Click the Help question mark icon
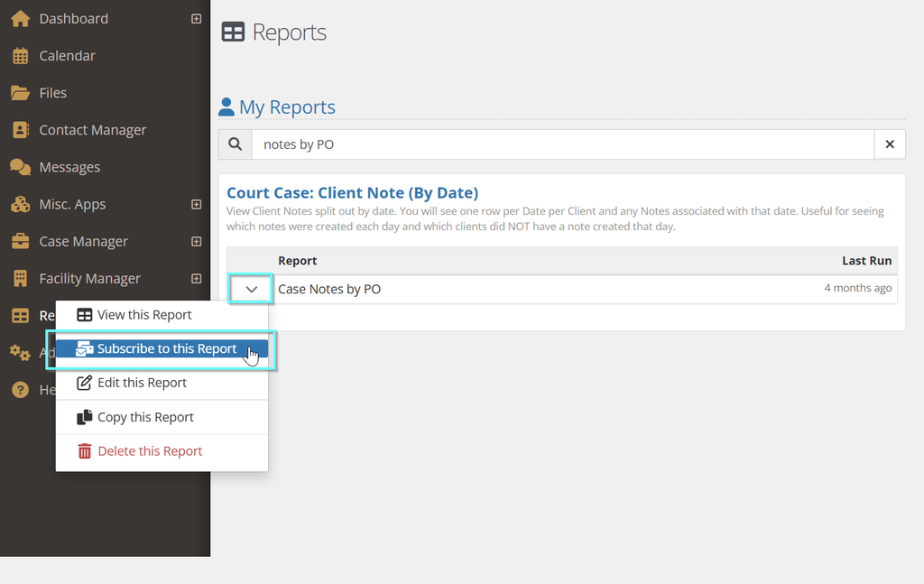Screen dimensions: 924x584 click(20, 390)
